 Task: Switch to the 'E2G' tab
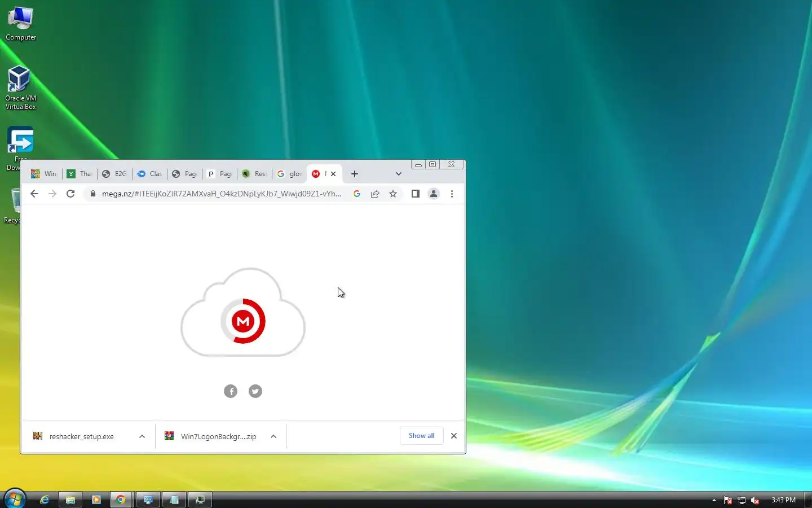pos(114,174)
